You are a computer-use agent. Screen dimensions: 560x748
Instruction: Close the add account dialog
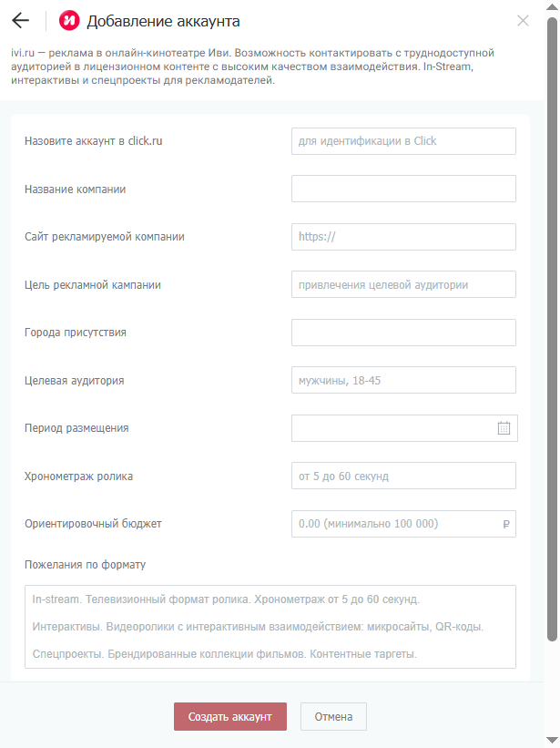[x=523, y=21]
